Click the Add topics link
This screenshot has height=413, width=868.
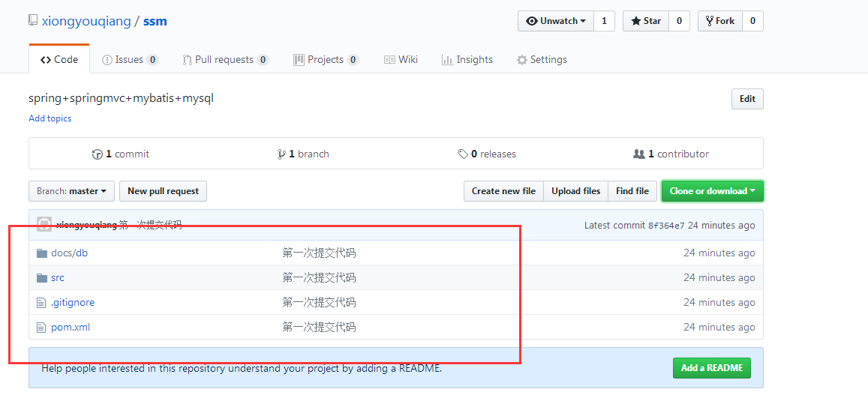[x=50, y=118]
